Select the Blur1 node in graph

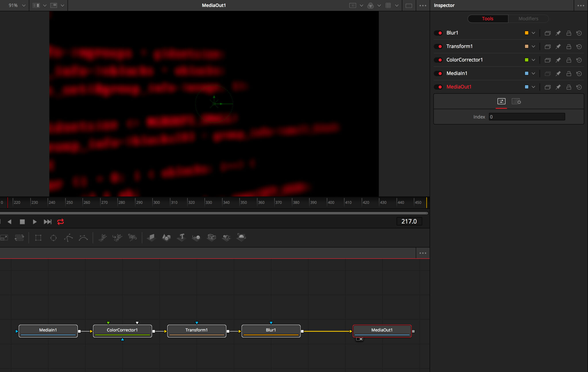pyautogui.click(x=271, y=331)
